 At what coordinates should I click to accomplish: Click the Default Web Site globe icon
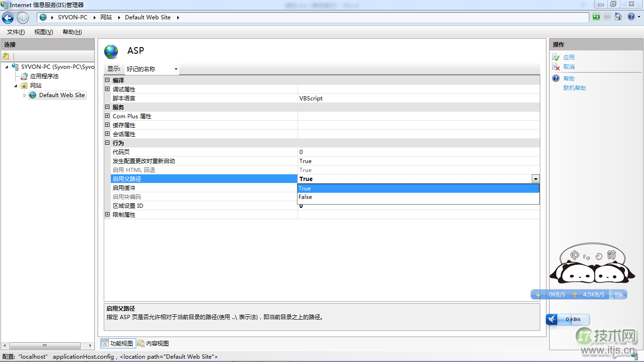(x=33, y=95)
